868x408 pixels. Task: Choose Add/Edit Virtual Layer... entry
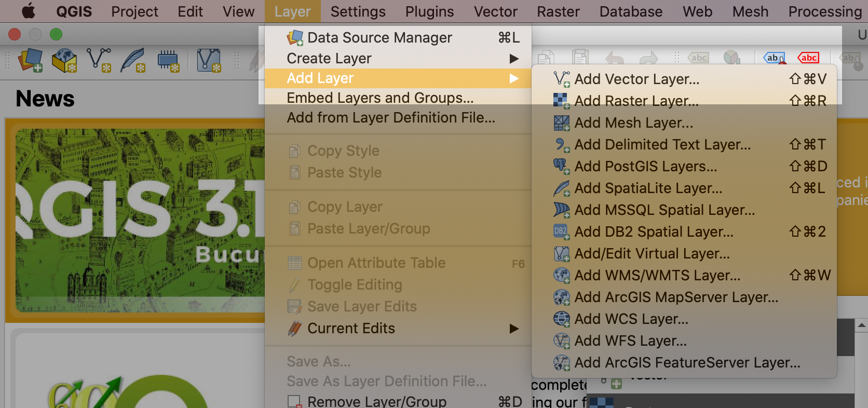pyautogui.click(x=684, y=254)
